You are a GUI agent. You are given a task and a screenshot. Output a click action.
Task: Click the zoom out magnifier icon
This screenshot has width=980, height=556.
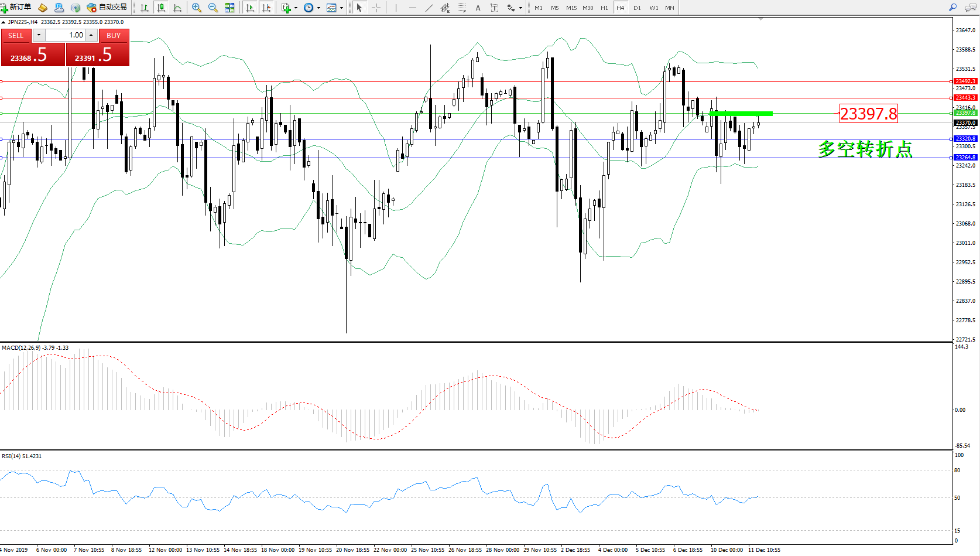213,8
